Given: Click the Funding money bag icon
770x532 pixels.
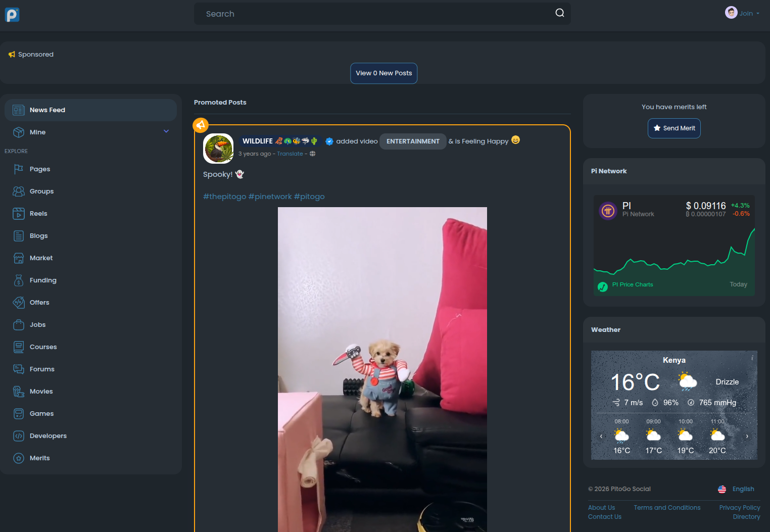Looking at the screenshot, I should coord(19,280).
